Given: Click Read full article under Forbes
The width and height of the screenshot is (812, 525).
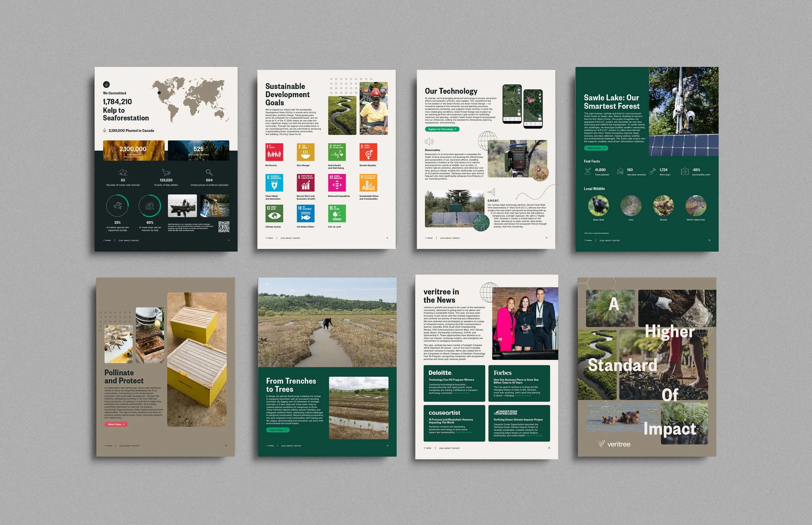Looking at the screenshot, I should 524,395.
